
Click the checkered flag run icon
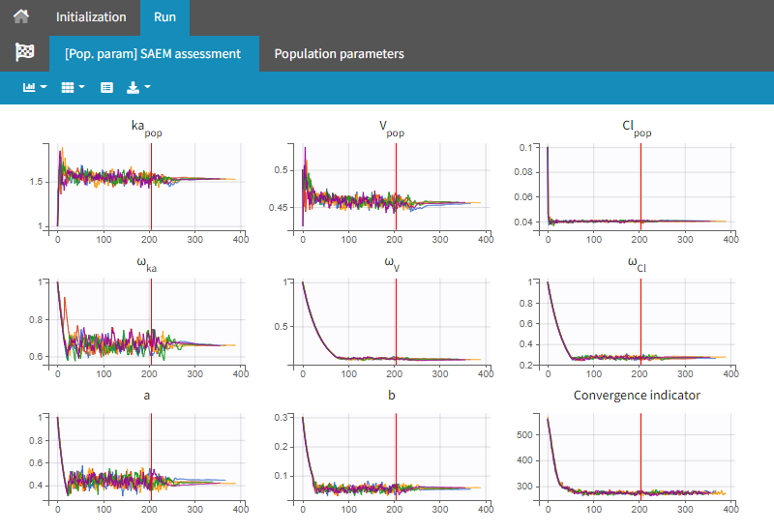[24, 53]
